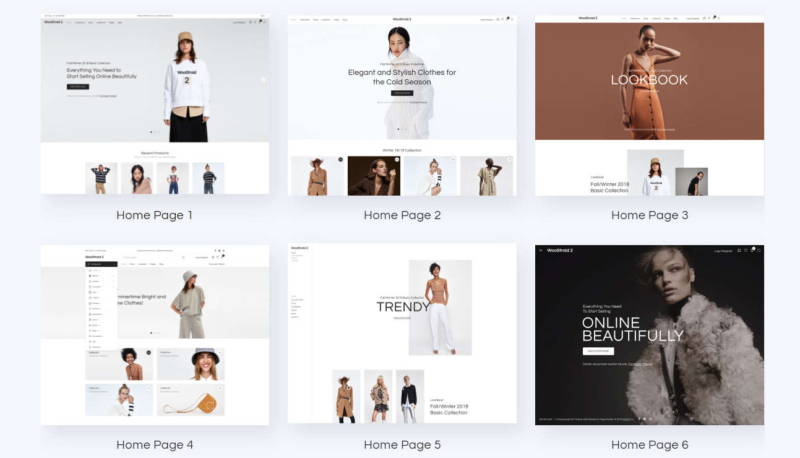Open the Home Page 1 demo thumbnail

(x=155, y=104)
